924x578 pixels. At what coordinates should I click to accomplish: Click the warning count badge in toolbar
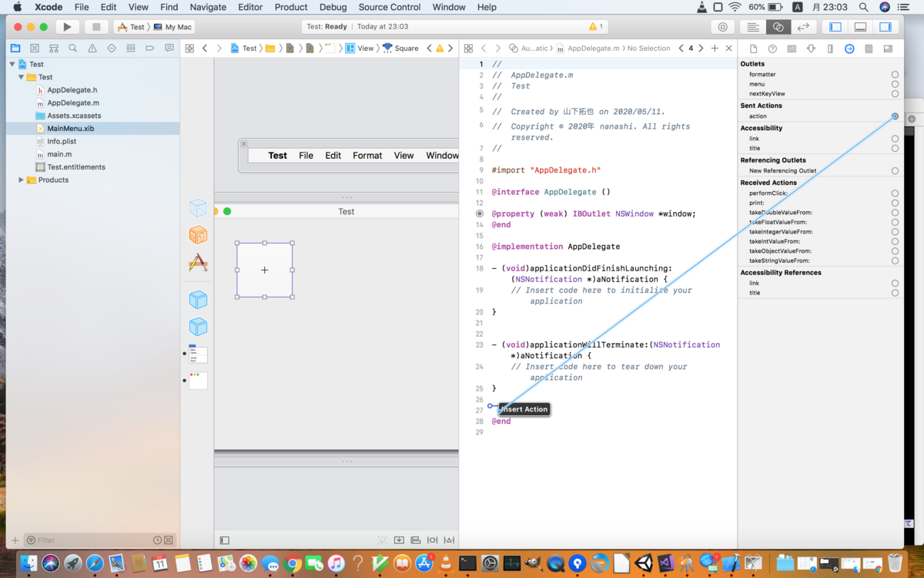pos(596,26)
